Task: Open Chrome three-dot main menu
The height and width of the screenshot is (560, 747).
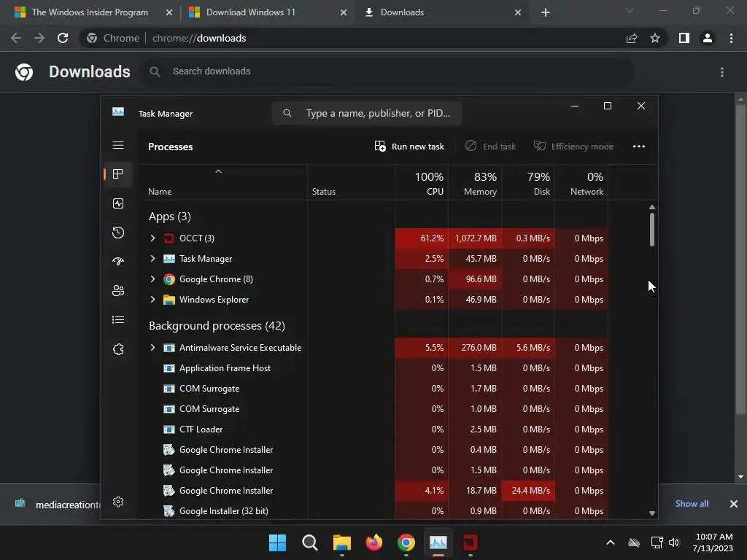Action: click(x=731, y=38)
